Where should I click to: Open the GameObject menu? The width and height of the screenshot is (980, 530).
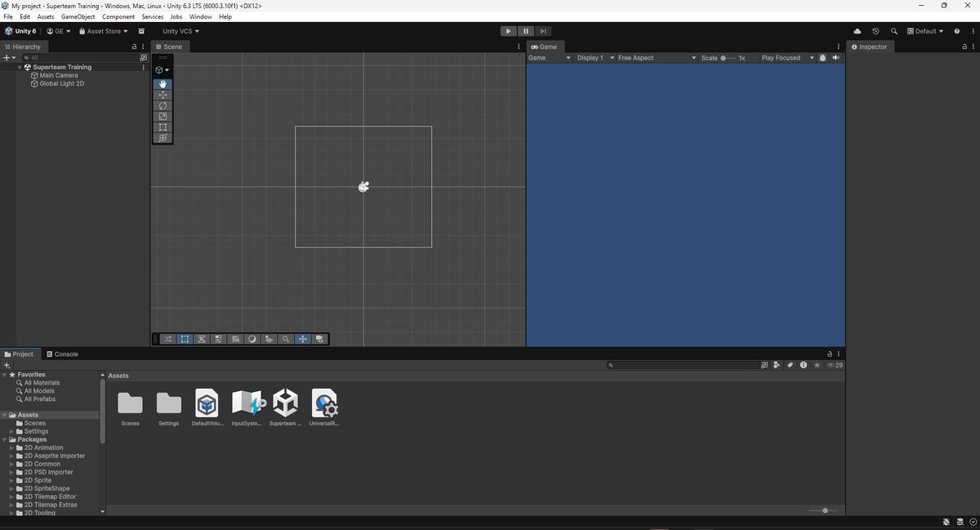(78, 16)
